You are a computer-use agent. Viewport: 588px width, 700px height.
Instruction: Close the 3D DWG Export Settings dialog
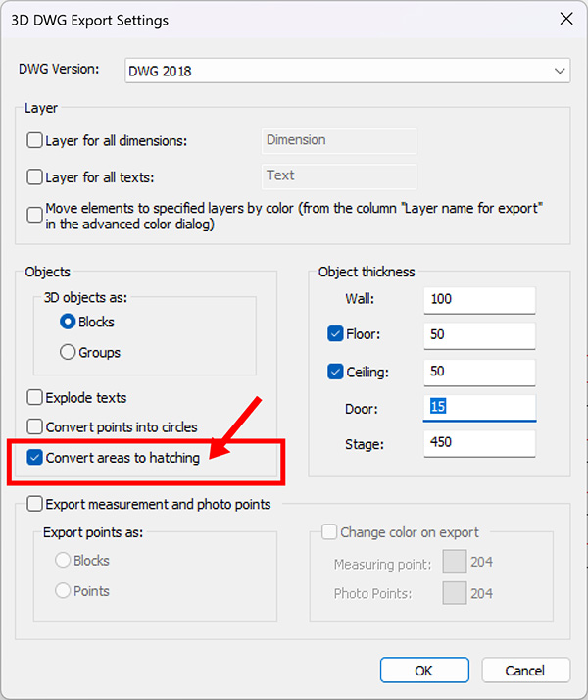point(565,19)
